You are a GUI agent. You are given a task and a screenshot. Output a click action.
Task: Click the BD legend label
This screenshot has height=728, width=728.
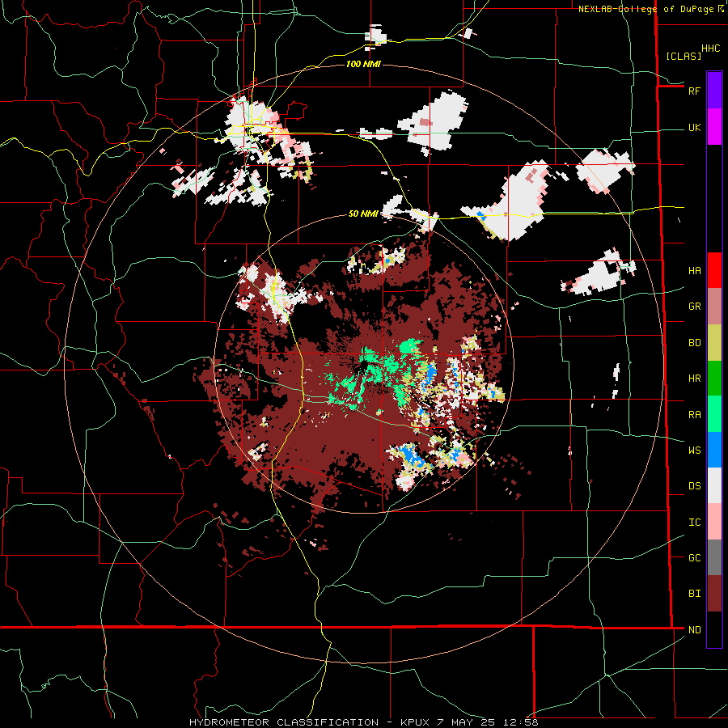coord(694,343)
